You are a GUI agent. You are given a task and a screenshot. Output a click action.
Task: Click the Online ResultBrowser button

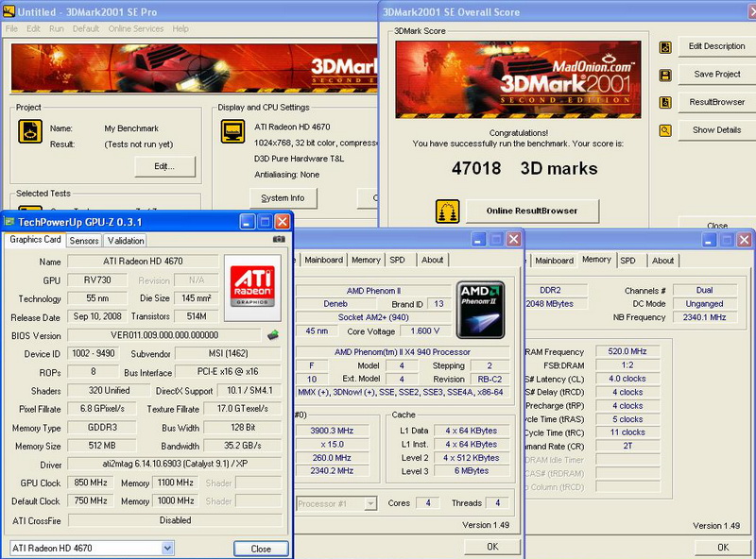[532, 211]
